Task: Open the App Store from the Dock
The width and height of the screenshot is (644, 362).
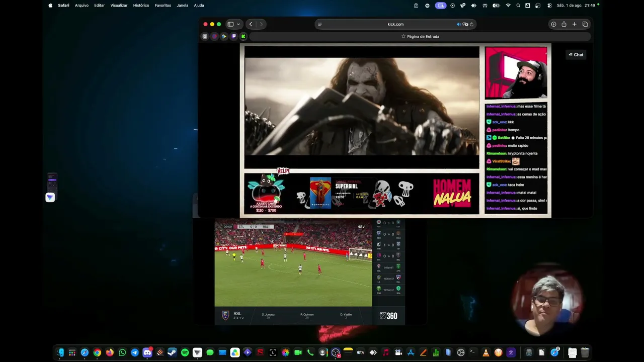Action: pyautogui.click(x=411, y=352)
